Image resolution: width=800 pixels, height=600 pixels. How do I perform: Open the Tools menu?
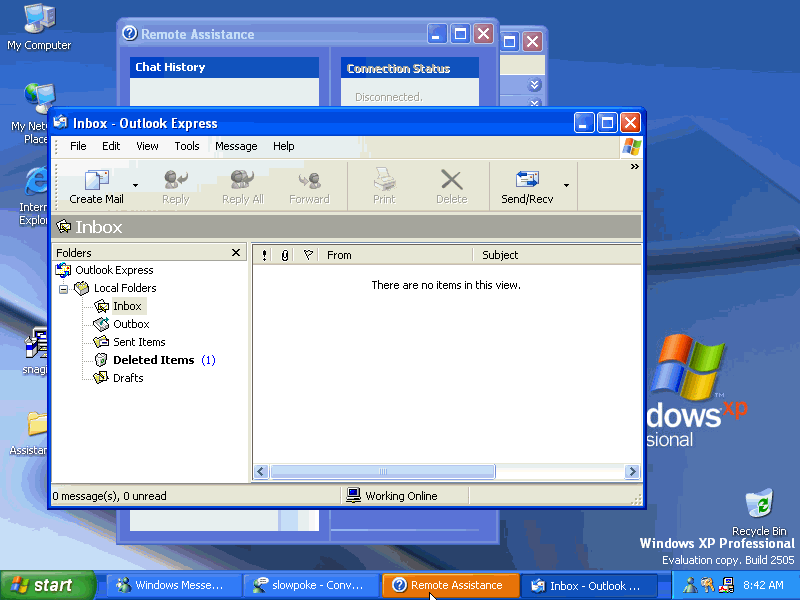(x=187, y=146)
